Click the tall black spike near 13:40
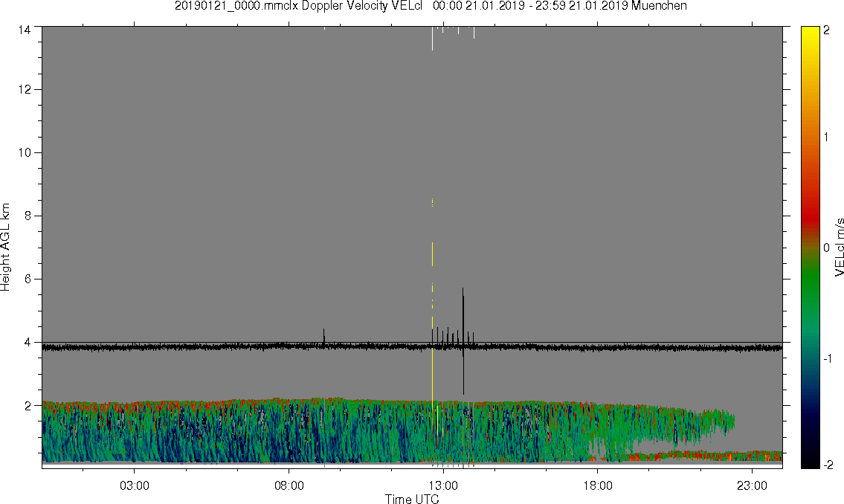The height and width of the screenshot is (504, 844). coord(463,341)
